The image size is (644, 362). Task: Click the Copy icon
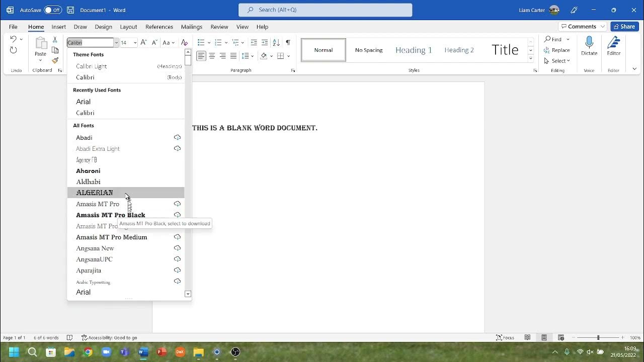click(x=55, y=50)
